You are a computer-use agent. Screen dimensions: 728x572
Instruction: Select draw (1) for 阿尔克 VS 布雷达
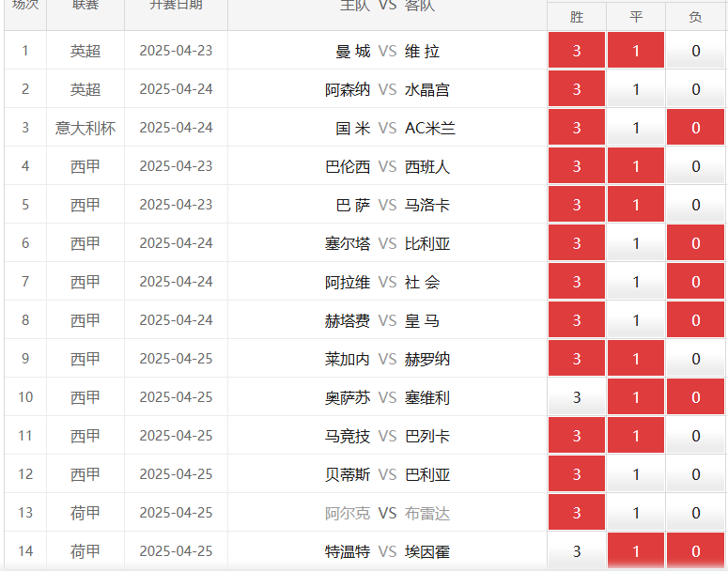(x=636, y=513)
